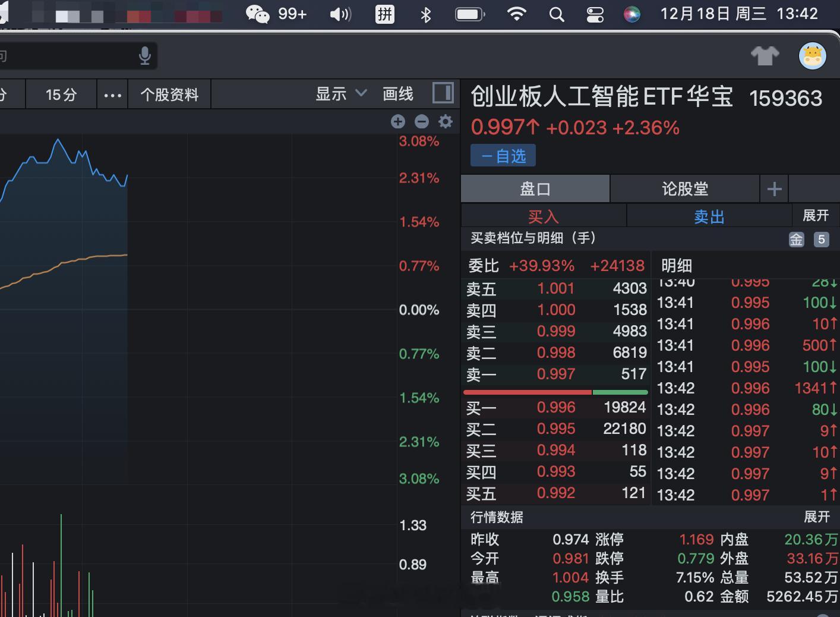Switch the Pinyin input method icon
Image resolution: width=840 pixels, height=617 pixels.
point(385,14)
